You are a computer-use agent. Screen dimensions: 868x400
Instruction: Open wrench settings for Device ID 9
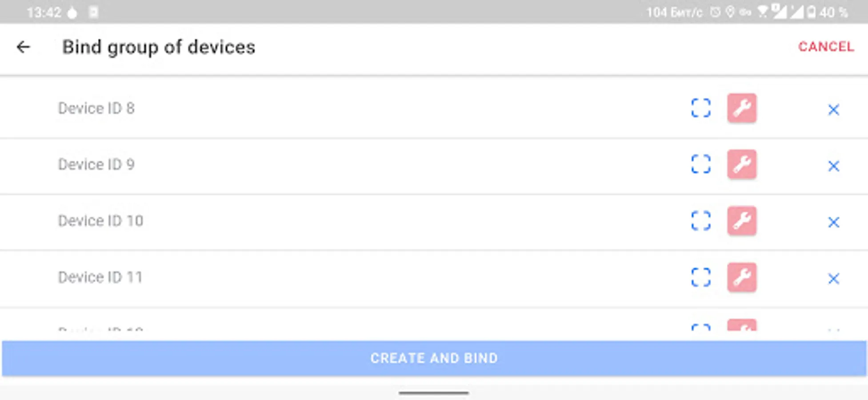tap(742, 164)
